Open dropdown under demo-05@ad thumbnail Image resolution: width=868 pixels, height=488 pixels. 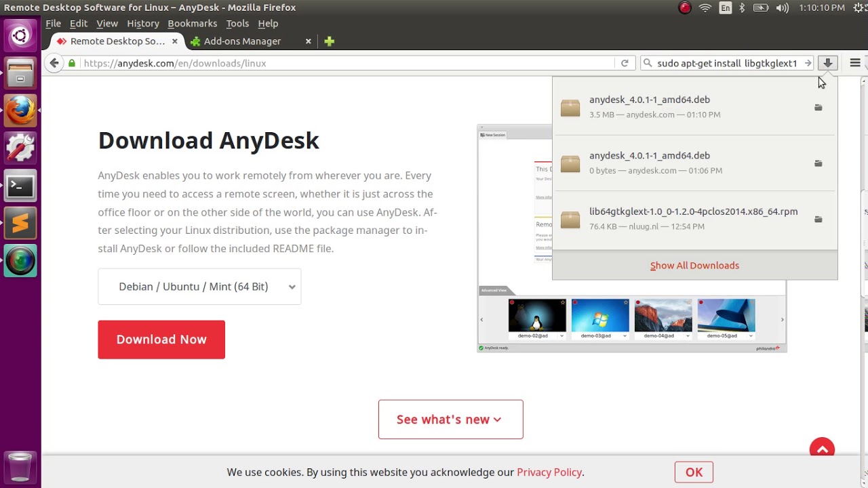(x=751, y=336)
